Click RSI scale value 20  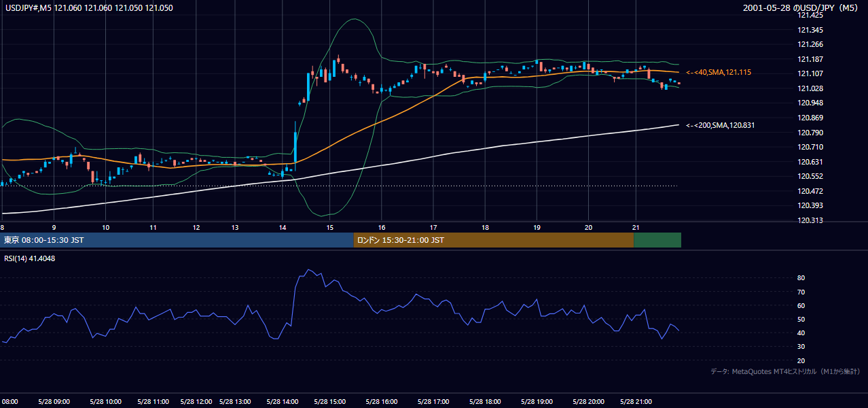(801, 360)
